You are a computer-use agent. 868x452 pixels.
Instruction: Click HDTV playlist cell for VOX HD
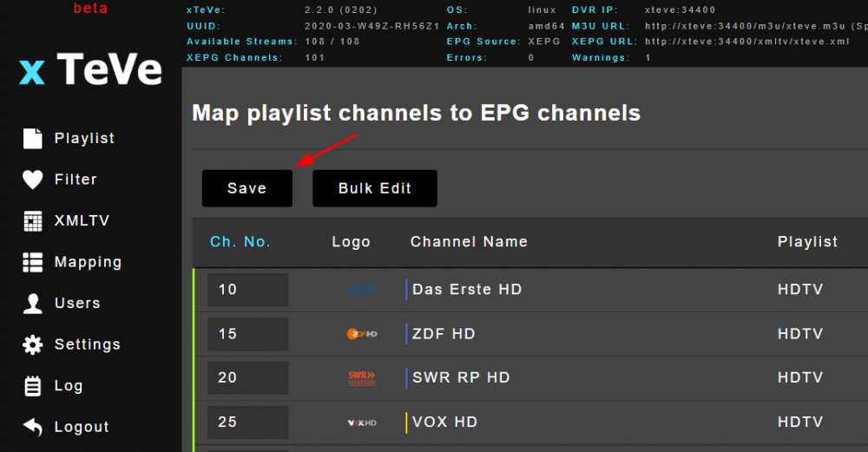(x=800, y=423)
